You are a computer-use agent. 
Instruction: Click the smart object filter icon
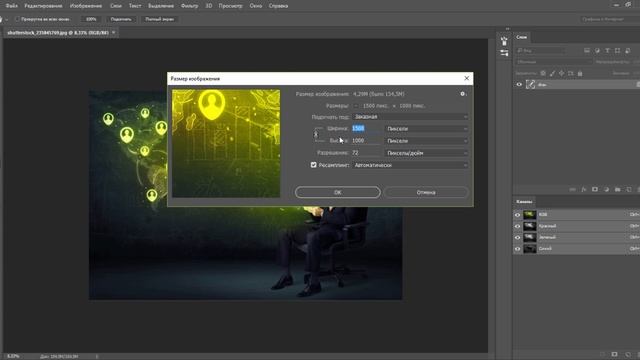click(x=628, y=51)
